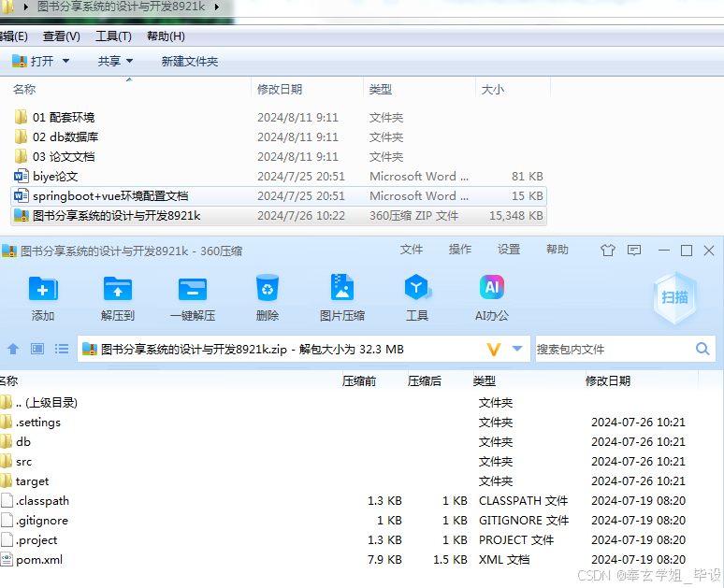This screenshot has height=588, width=724.
Task: Open the feedback message icon in the title bar
Action: 634,251
